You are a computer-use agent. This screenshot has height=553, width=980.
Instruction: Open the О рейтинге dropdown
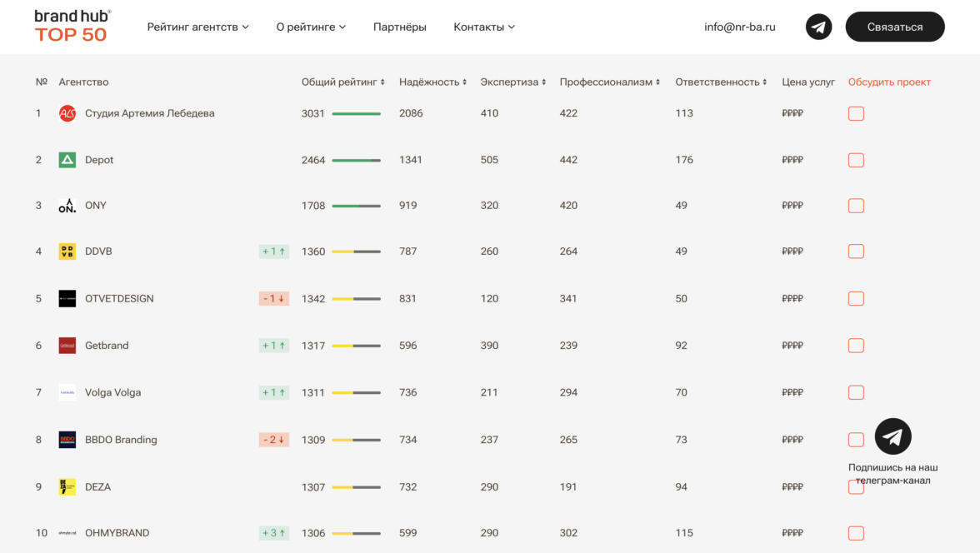pos(311,27)
